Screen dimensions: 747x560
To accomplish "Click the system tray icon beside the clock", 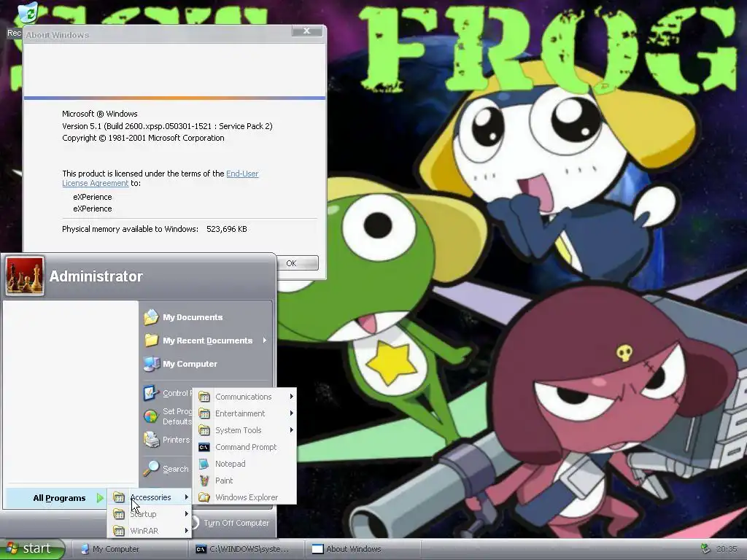I will (x=705, y=548).
